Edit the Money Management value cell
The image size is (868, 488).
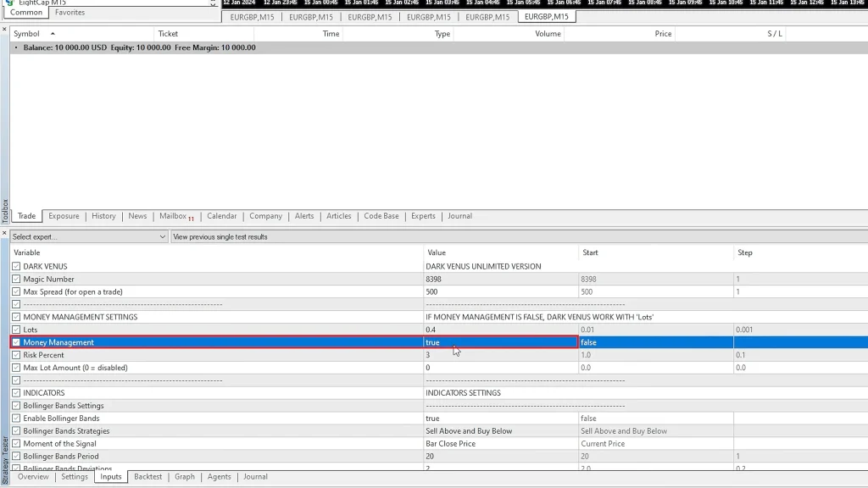tap(500, 342)
